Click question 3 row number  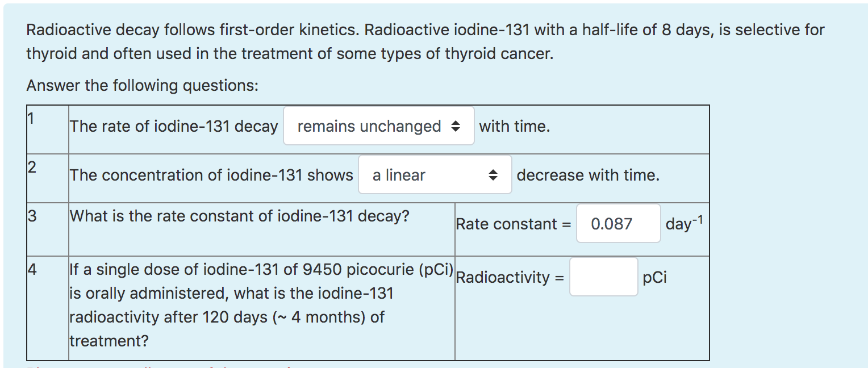31,214
